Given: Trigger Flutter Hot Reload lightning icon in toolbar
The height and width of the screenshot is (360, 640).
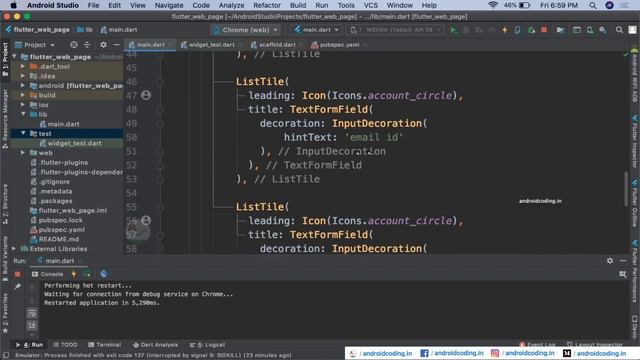Looking at the screenshot, I should tap(505, 30).
